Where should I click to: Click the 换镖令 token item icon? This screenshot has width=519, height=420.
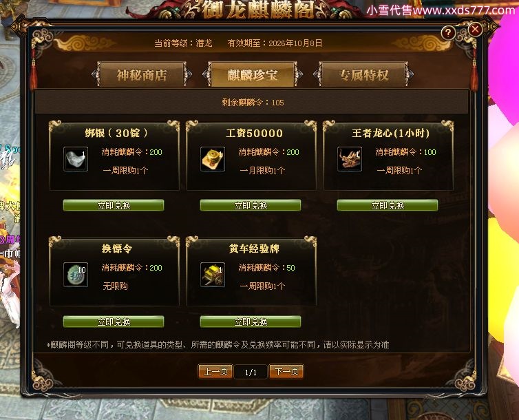tap(76, 275)
